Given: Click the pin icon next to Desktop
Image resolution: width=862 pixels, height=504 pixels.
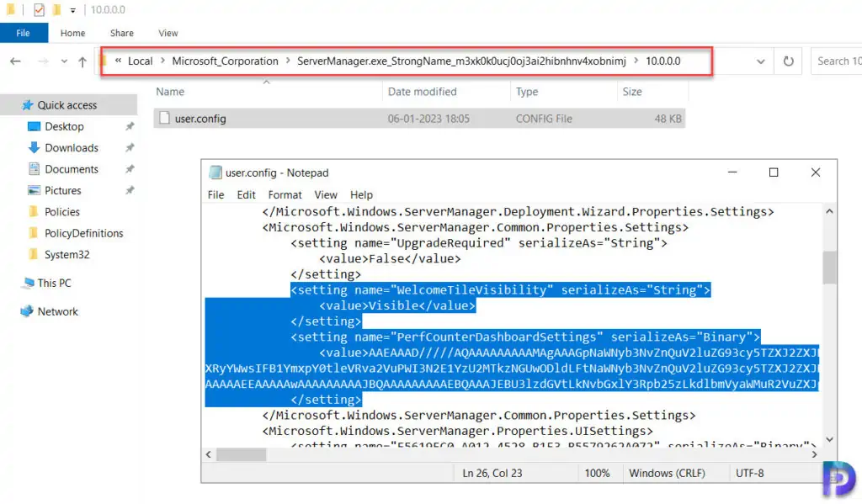Looking at the screenshot, I should [130, 126].
